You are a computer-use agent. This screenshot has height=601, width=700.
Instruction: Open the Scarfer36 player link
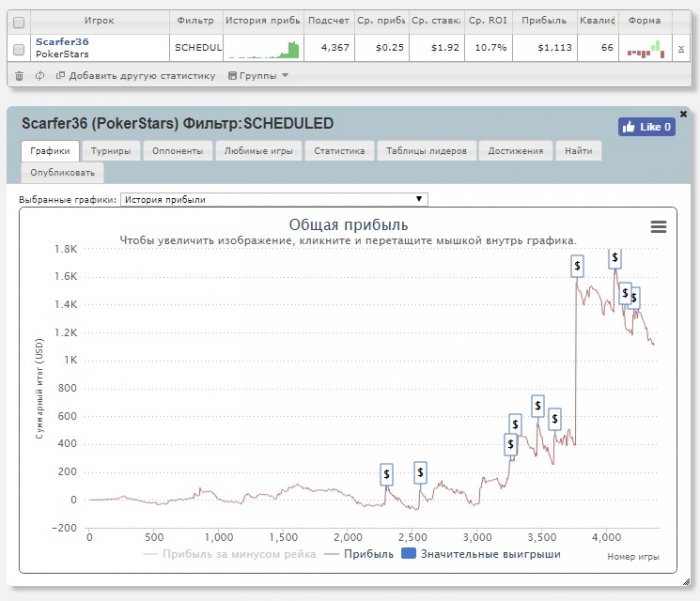pos(62,42)
